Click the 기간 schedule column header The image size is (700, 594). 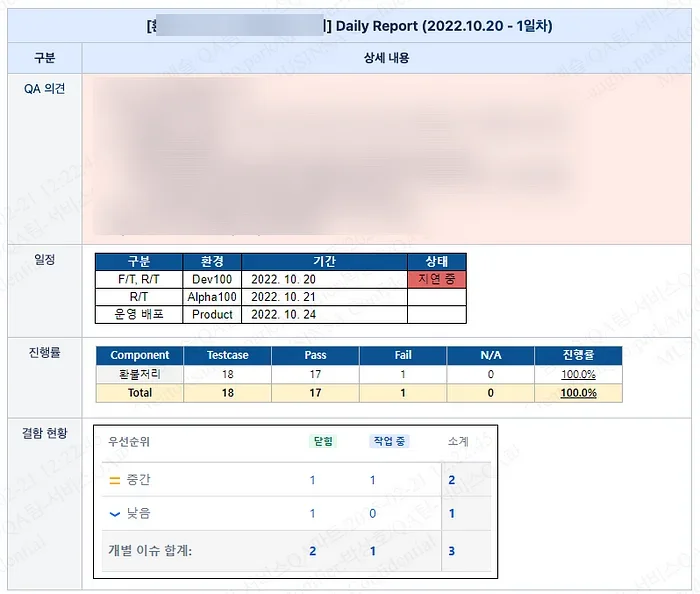coord(324,262)
